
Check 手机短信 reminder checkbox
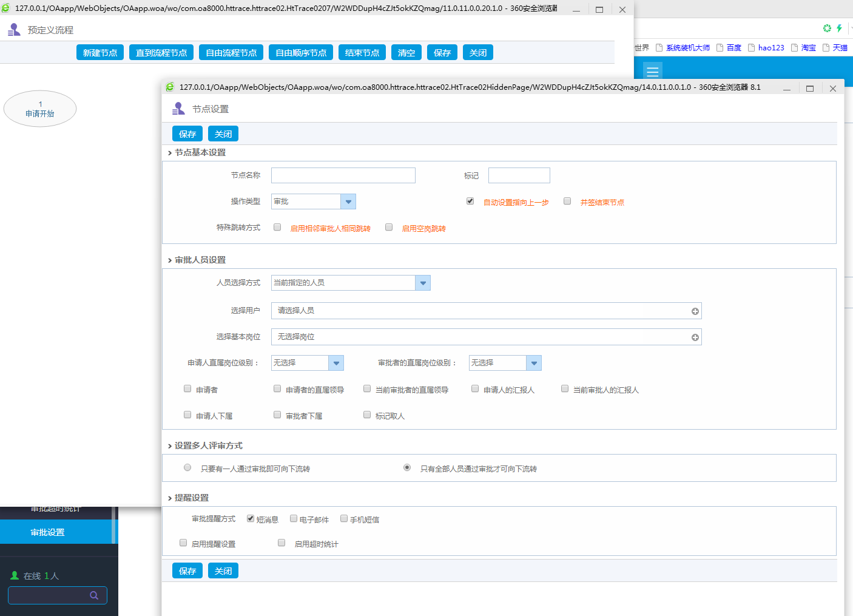344,518
